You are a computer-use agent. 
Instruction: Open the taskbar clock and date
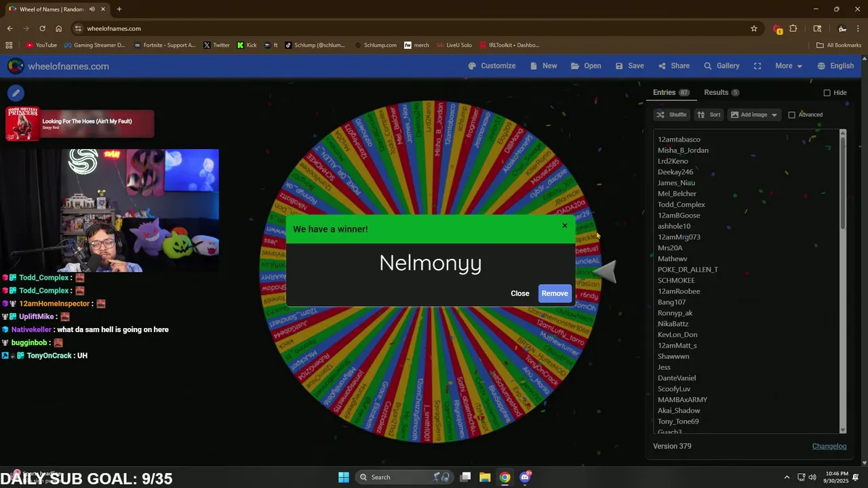(x=837, y=477)
